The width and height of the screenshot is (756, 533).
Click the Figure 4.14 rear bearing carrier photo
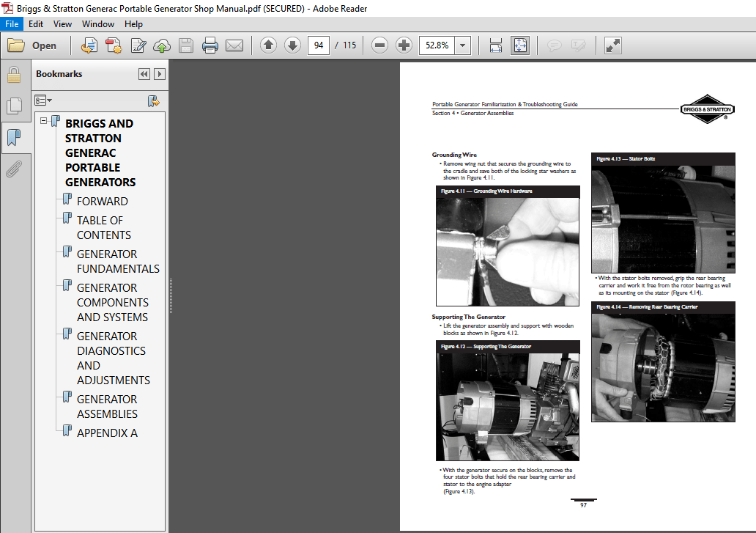coord(664,367)
